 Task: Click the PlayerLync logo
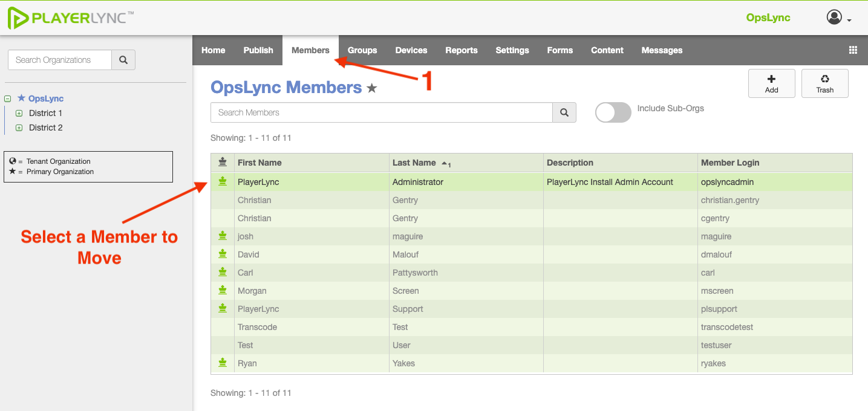[x=71, y=18]
